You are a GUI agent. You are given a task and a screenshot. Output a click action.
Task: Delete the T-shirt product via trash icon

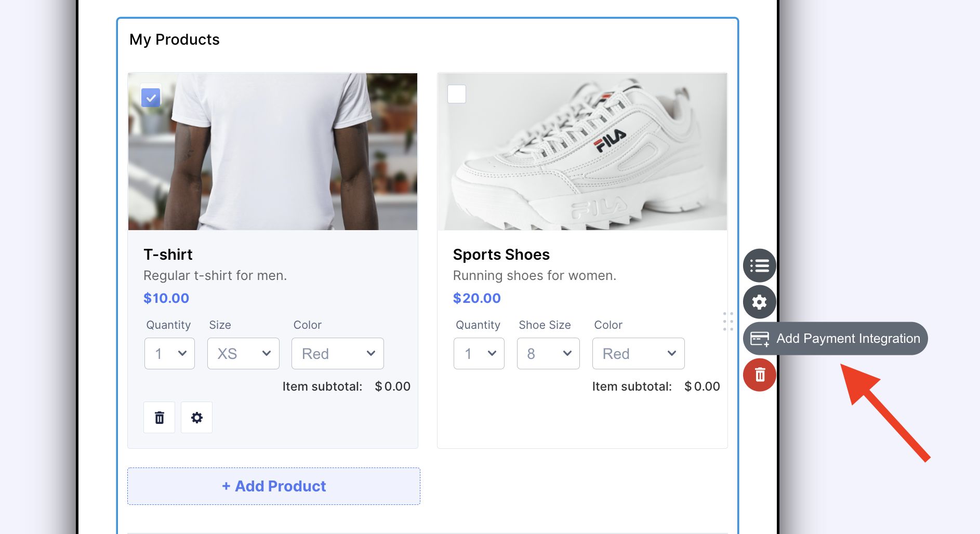160,418
